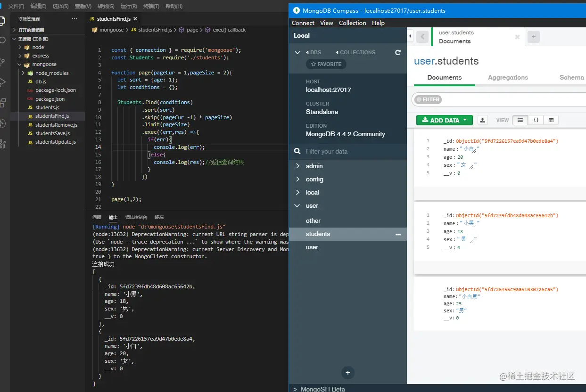Open the explorer panel more actions ellipsis

tap(74, 19)
